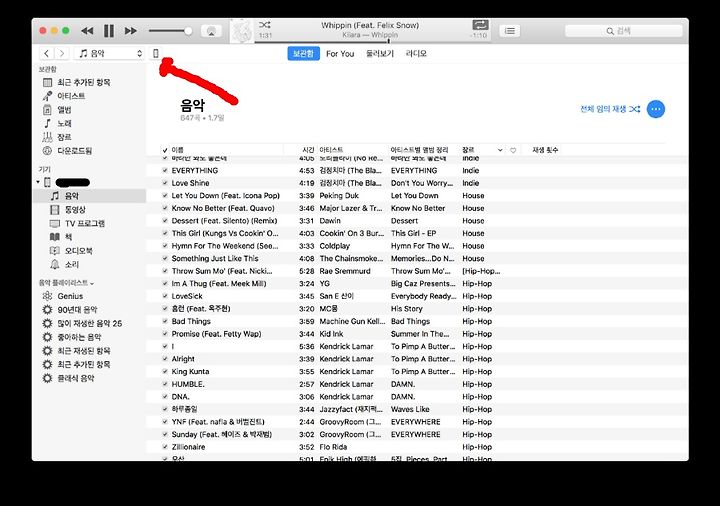Image resolution: width=720 pixels, height=506 pixels.
Task: Adjust the volume slider knob
Action: 188,31
